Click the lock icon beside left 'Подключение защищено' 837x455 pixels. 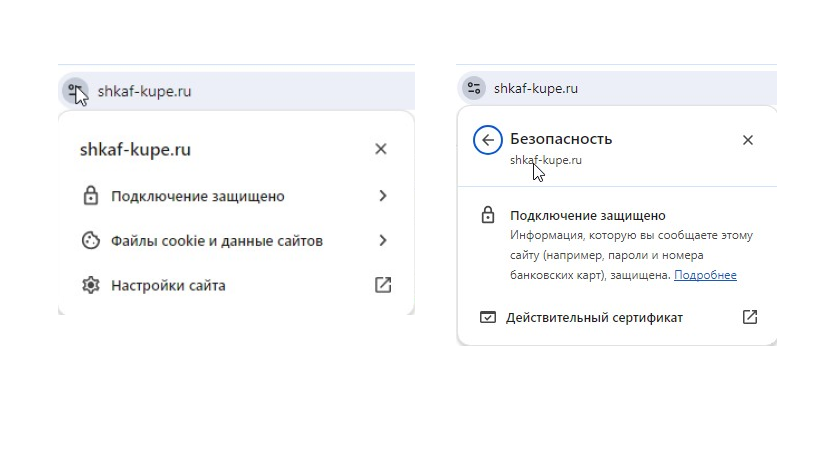(x=91, y=196)
